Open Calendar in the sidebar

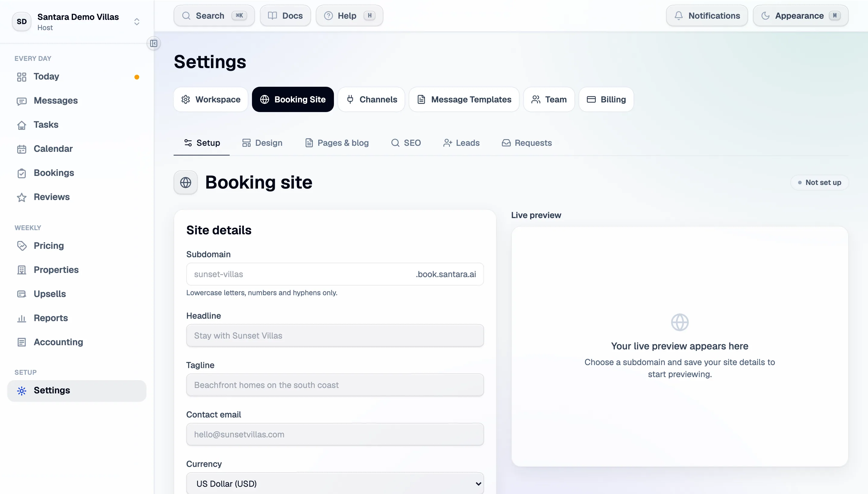point(77,149)
